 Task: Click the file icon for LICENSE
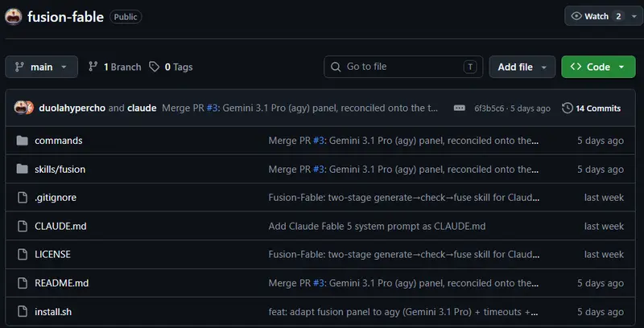pyautogui.click(x=23, y=254)
